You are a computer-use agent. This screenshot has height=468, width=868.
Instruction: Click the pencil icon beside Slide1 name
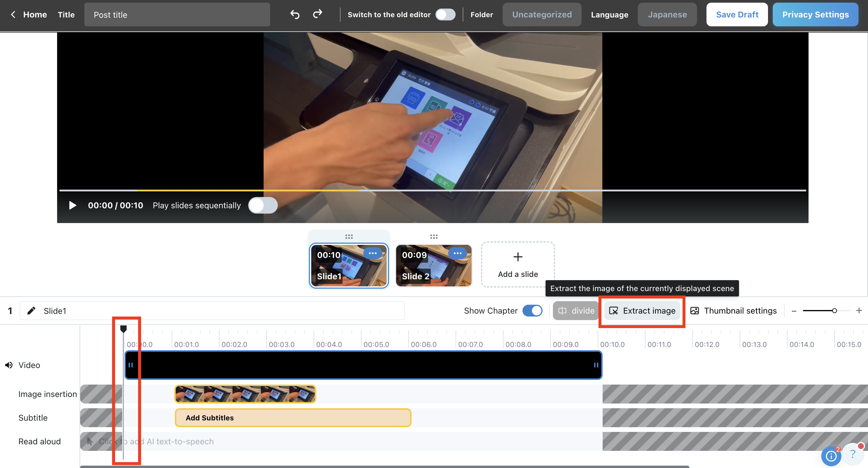point(31,310)
